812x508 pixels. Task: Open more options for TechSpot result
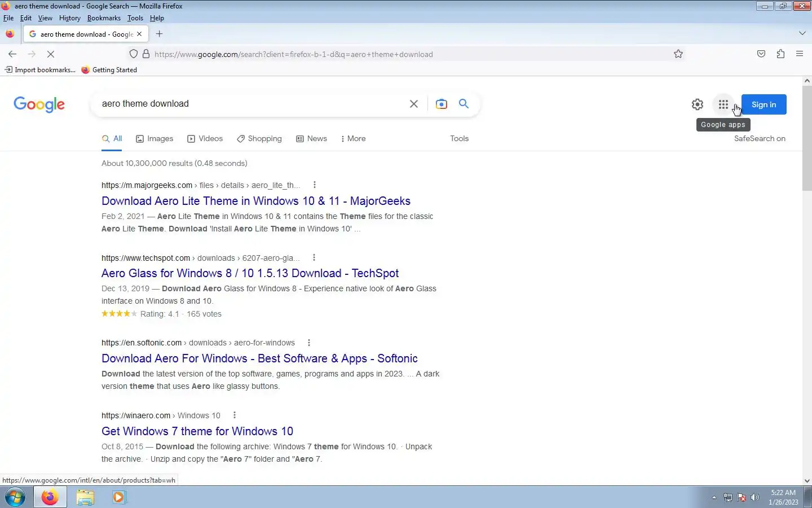pos(314,258)
